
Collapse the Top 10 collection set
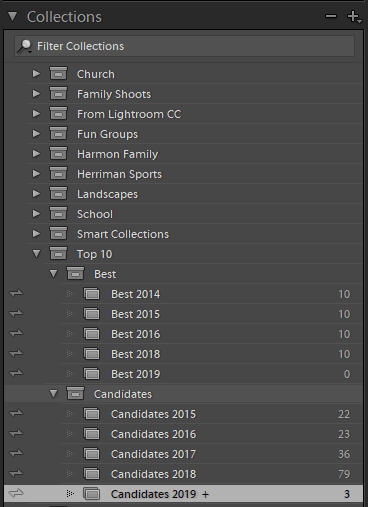36,254
